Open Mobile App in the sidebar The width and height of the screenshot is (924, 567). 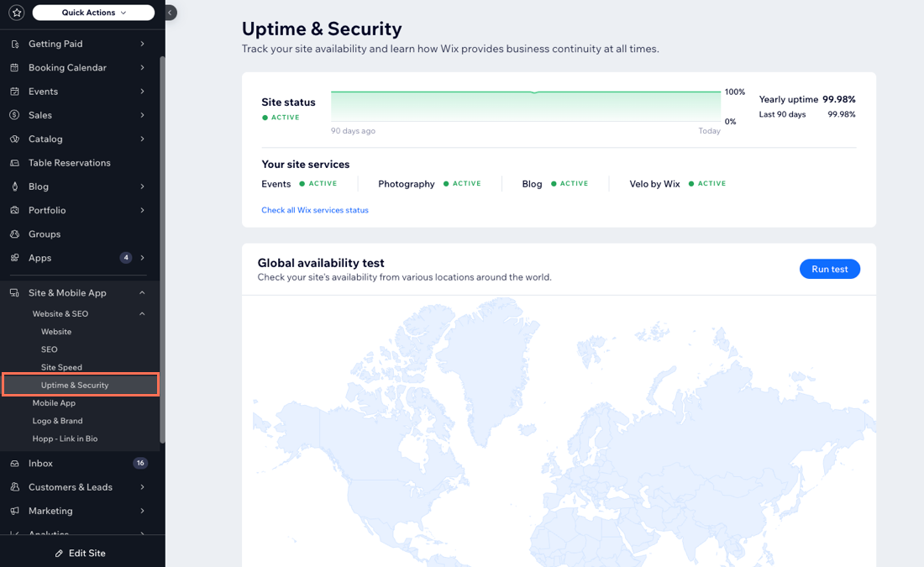54,403
